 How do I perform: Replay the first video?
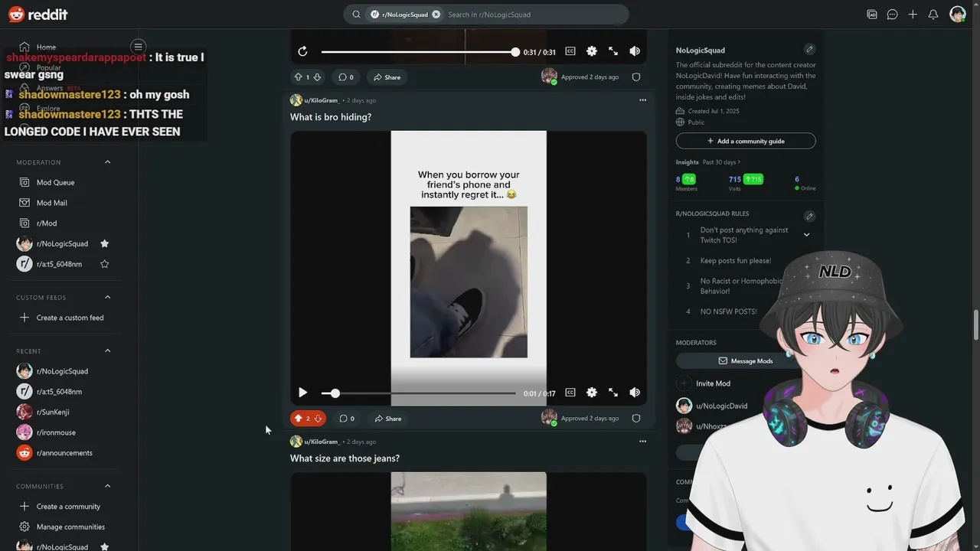tap(302, 51)
